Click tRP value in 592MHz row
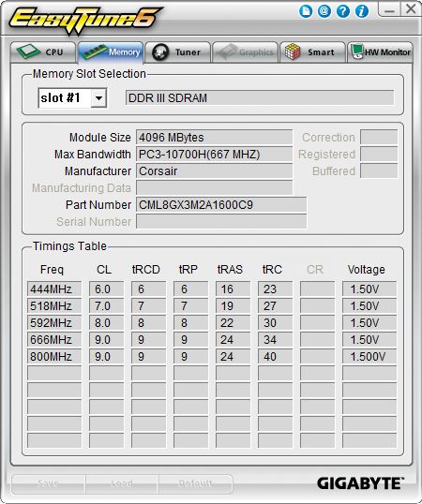 pos(190,322)
